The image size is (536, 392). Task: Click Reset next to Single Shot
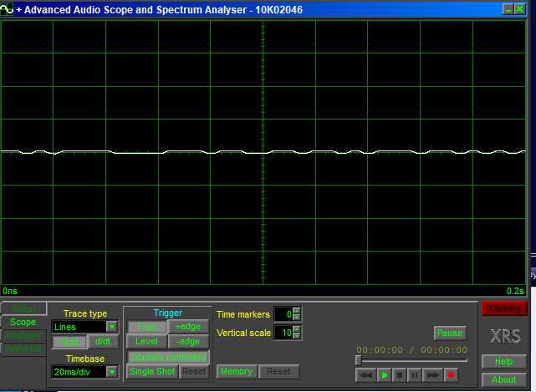194,371
